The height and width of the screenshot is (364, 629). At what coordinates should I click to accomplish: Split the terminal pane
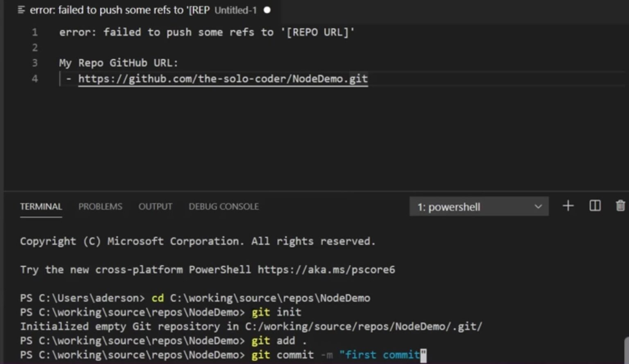pos(595,206)
